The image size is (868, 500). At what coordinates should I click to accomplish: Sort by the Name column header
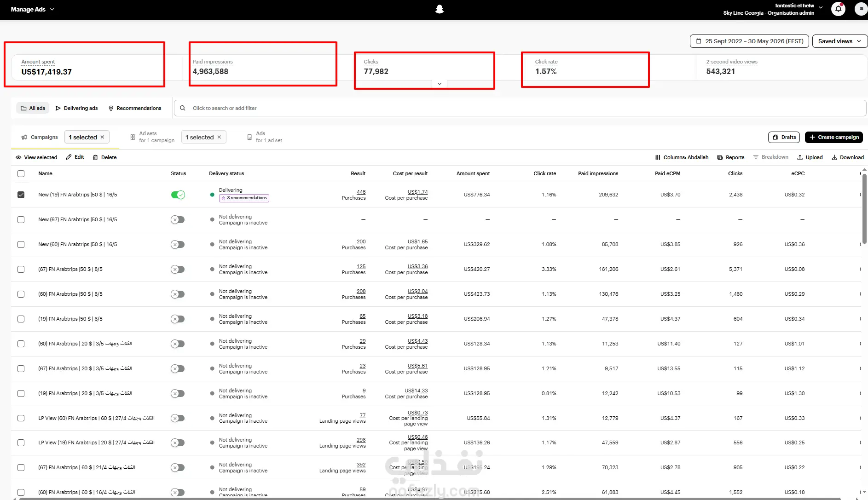pyautogui.click(x=45, y=173)
